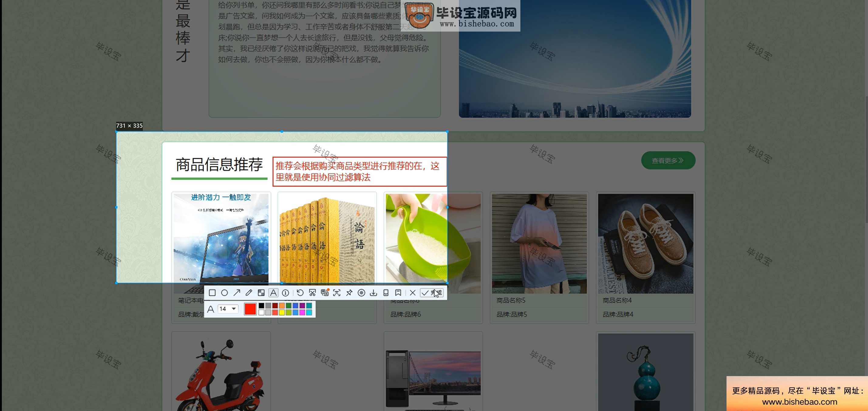Pick the magenta color swatch
This screenshot has width=868, height=411.
(x=302, y=312)
